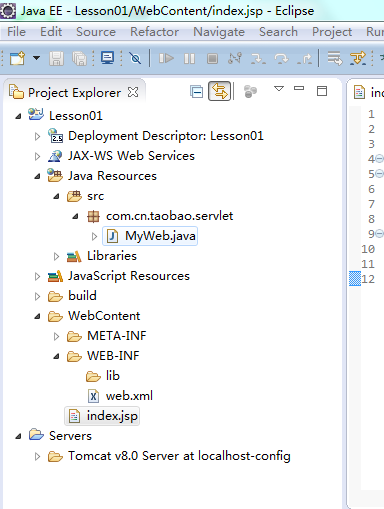Screen dimensions: 384x509
Task: Click the Terminate debug icon
Action: 212,59
